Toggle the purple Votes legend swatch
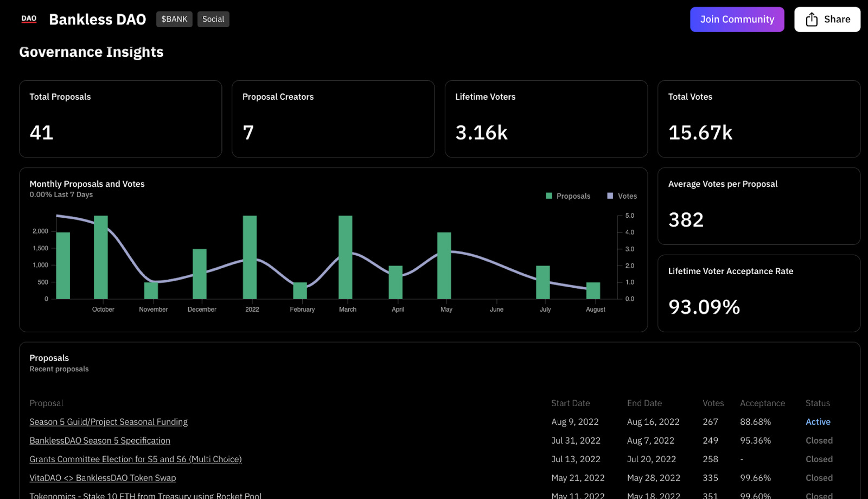Image resolution: width=868 pixels, height=499 pixels. pos(610,196)
